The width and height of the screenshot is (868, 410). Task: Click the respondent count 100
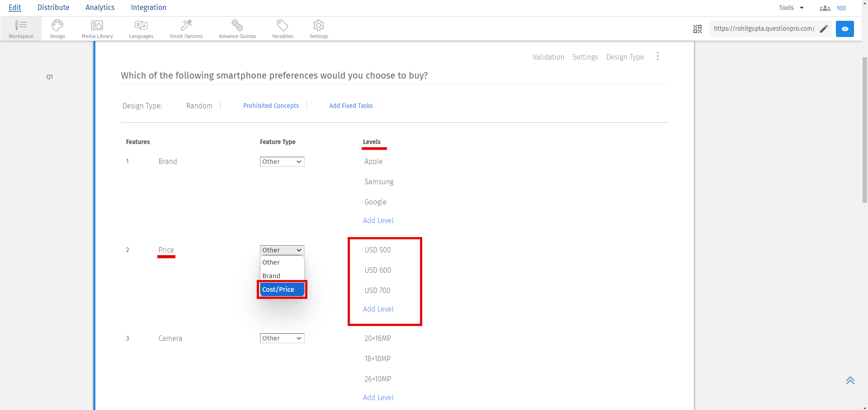tap(841, 8)
